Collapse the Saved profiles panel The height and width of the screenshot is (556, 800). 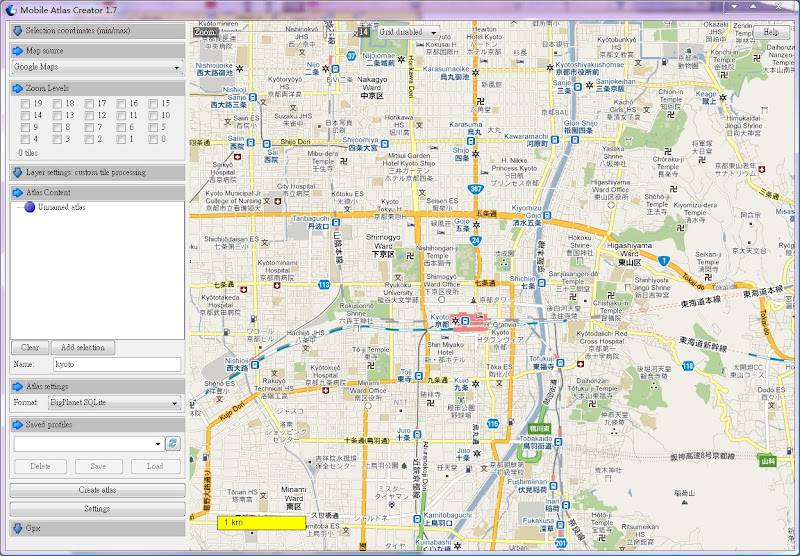(97, 424)
